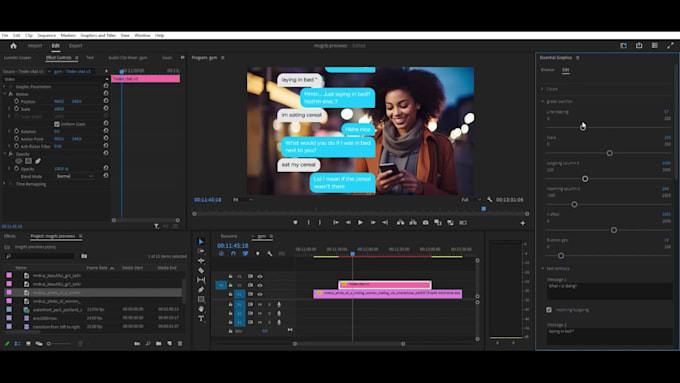Add a marker in the Program monitor
The image size is (680, 383).
click(x=295, y=223)
